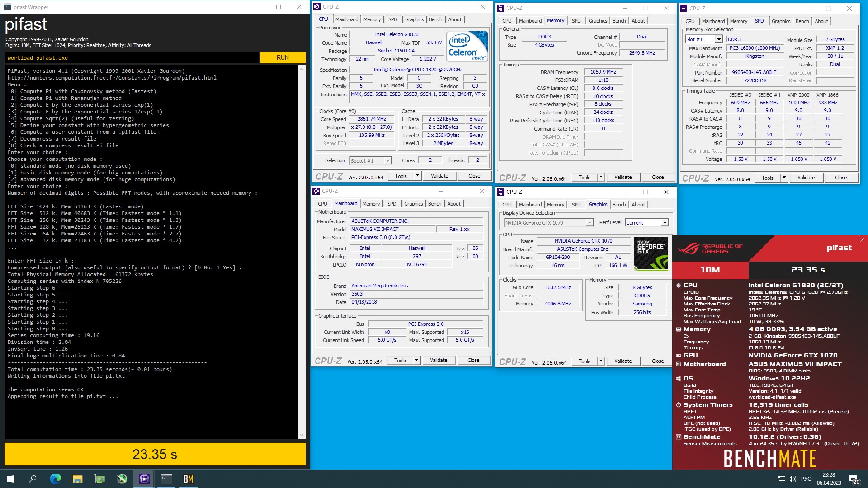Click Total computation time line in console

point(90,370)
